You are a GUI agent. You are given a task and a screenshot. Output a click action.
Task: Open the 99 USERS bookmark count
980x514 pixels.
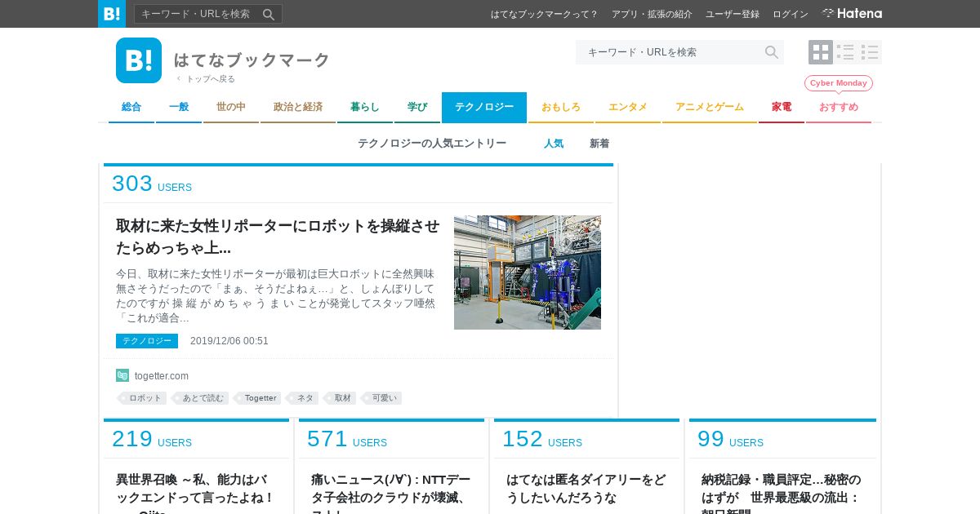731,439
